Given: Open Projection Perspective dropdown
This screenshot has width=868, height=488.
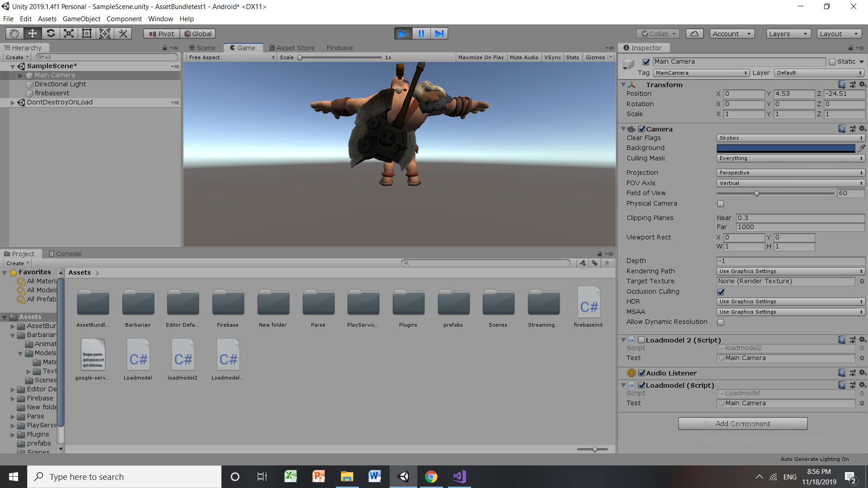Looking at the screenshot, I should pyautogui.click(x=791, y=173).
